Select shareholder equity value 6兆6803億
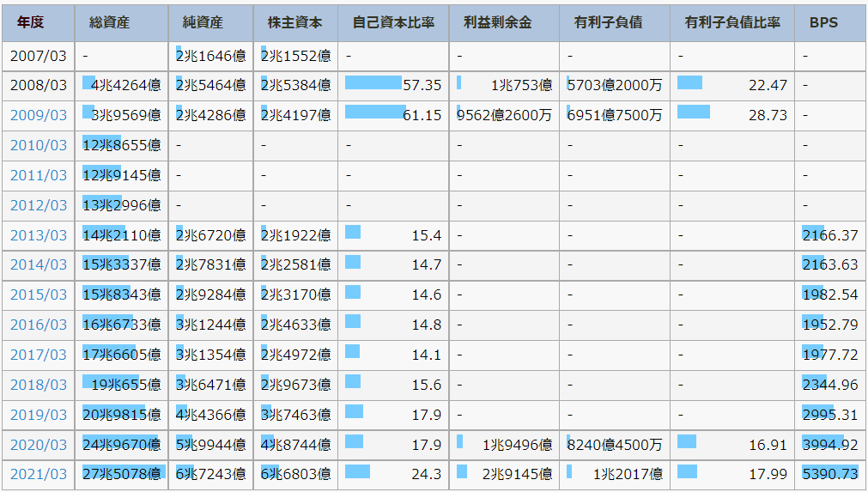 tap(296, 474)
